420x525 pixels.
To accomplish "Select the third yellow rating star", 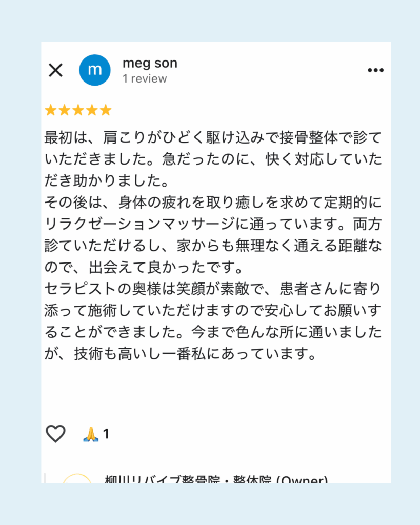I will (x=78, y=110).
